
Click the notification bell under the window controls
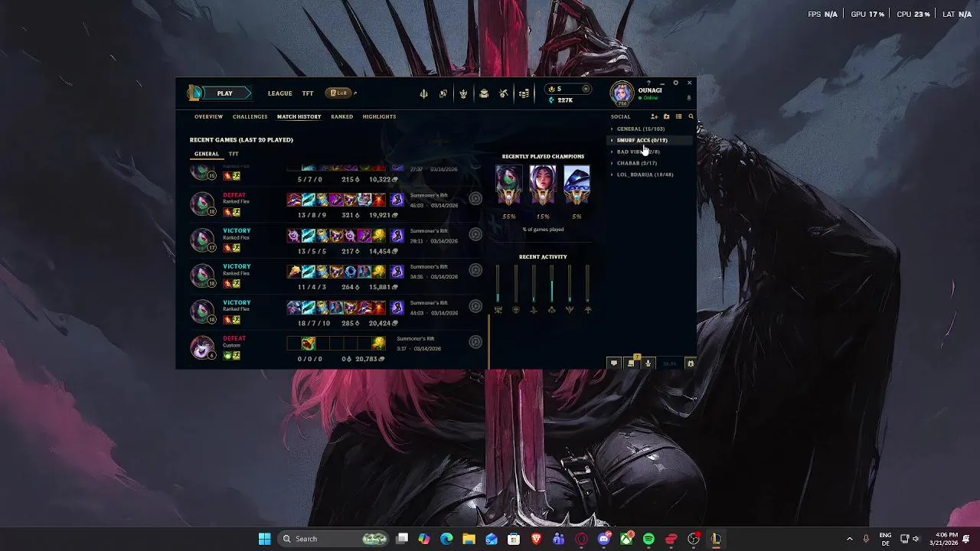(688, 98)
